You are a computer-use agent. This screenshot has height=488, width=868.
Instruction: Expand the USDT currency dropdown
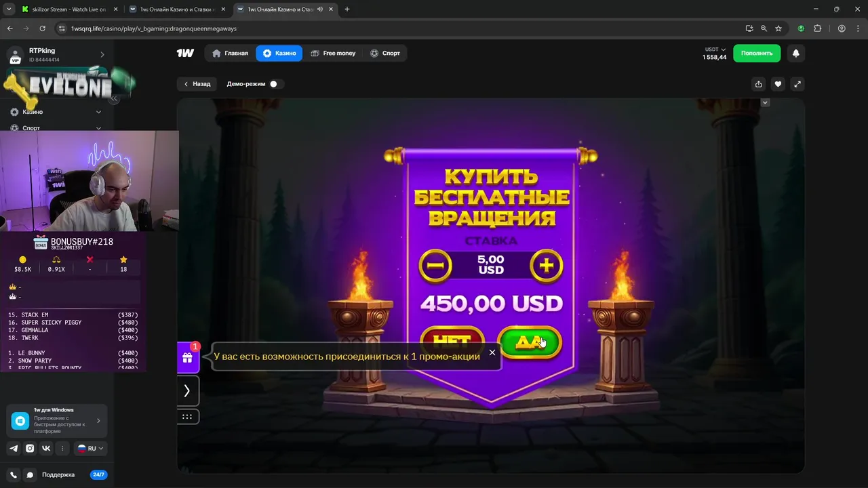coord(715,49)
